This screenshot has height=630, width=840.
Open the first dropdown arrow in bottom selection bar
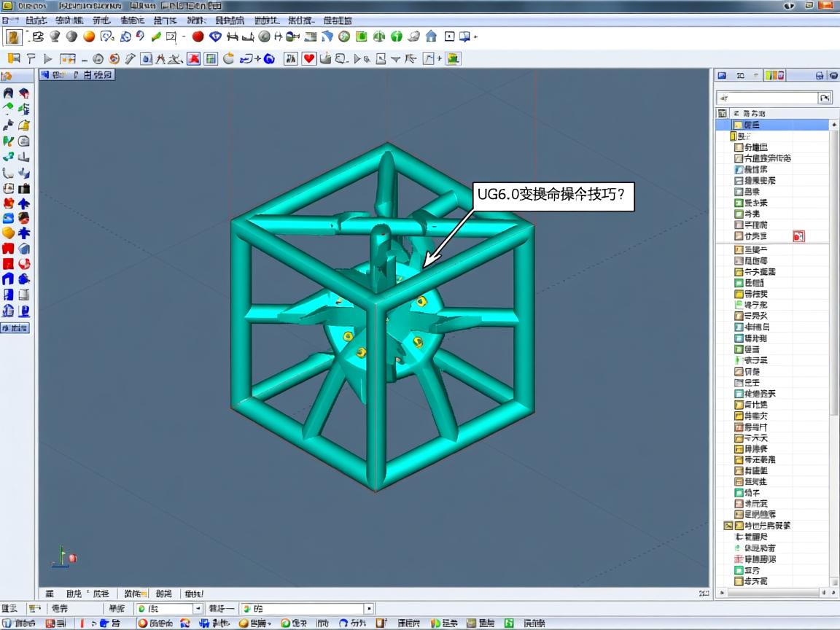(198, 608)
